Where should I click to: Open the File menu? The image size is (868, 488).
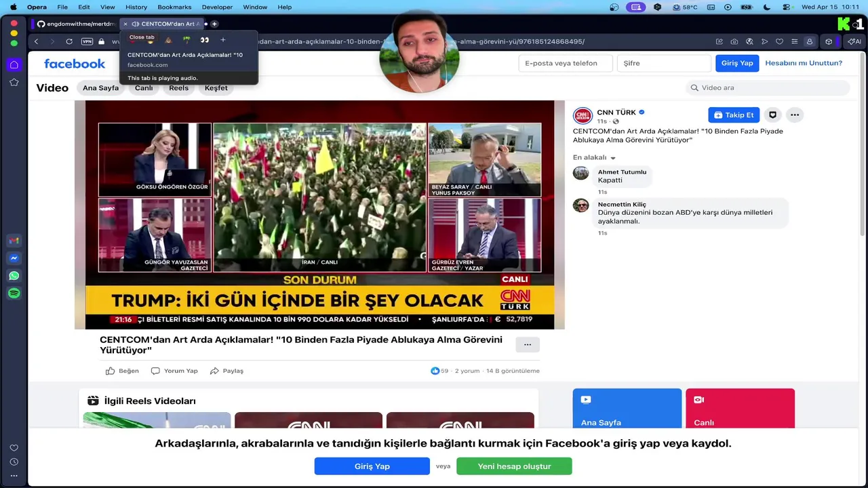click(x=62, y=7)
